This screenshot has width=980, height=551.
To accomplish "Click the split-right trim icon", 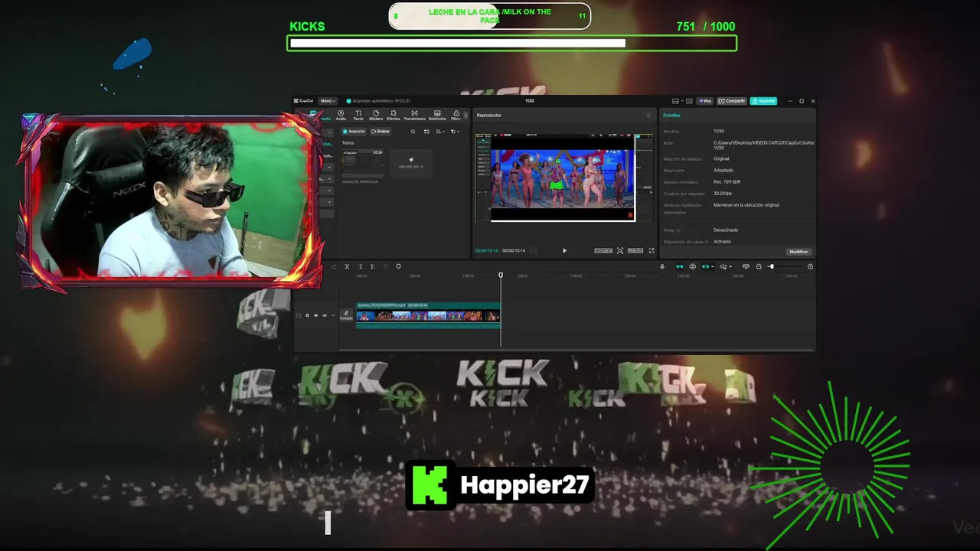I will (372, 266).
